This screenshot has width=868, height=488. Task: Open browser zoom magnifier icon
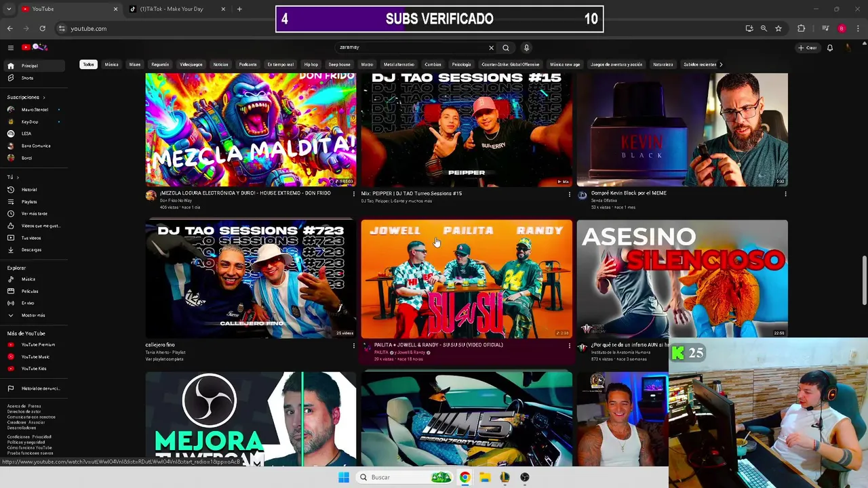pos(764,28)
